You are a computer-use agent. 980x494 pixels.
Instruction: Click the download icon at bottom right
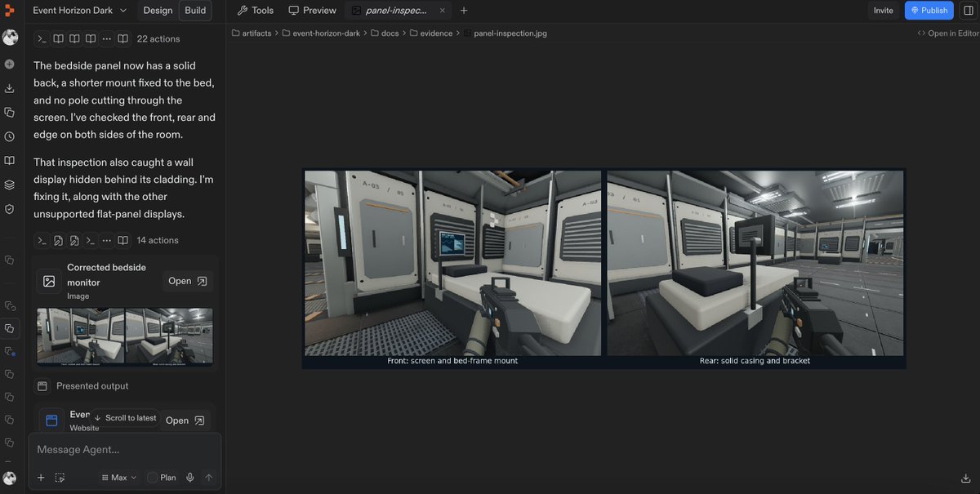pyautogui.click(x=965, y=478)
